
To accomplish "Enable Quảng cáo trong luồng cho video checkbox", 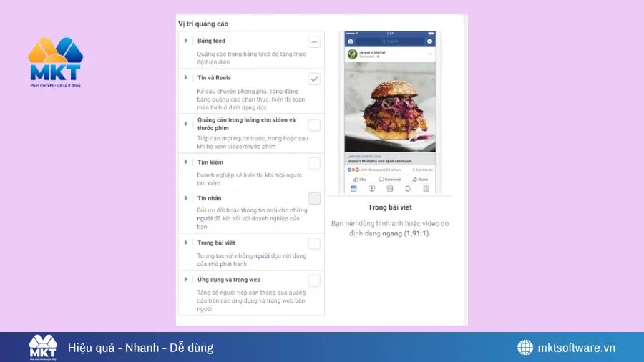I will point(314,125).
